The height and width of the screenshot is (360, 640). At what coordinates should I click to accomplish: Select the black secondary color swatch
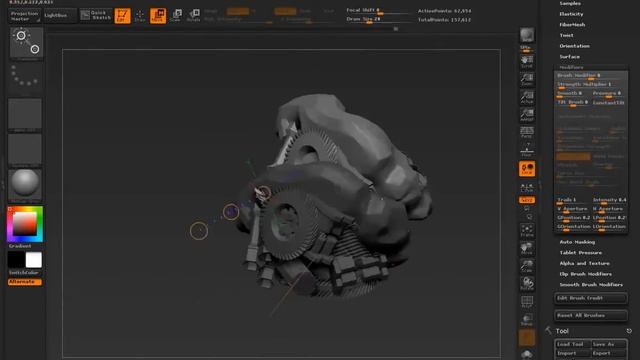click(x=16, y=260)
